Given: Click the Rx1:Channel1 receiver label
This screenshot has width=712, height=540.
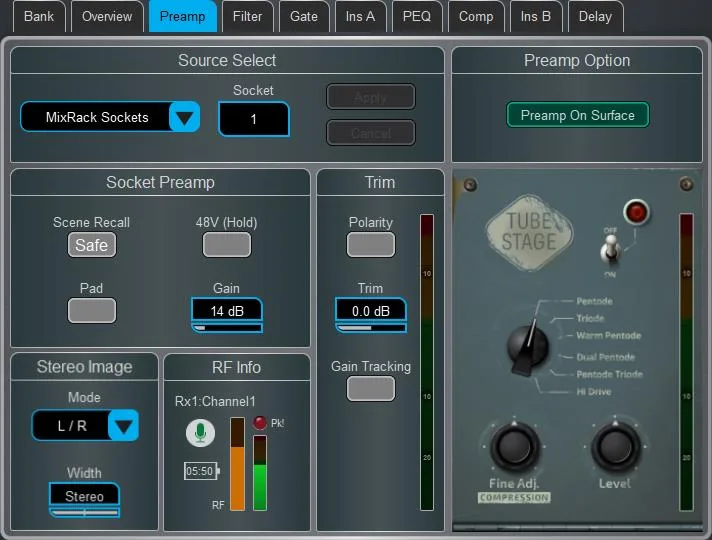Looking at the screenshot, I should coord(215,401).
